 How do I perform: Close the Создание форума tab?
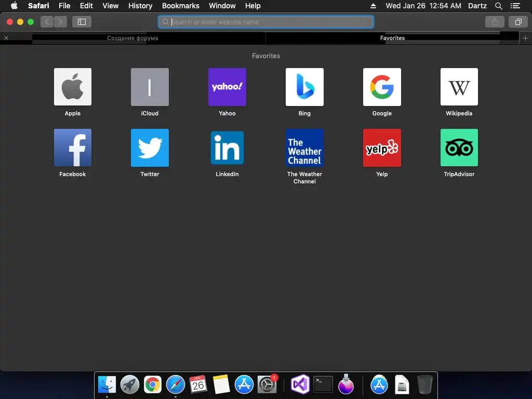(6, 37)
